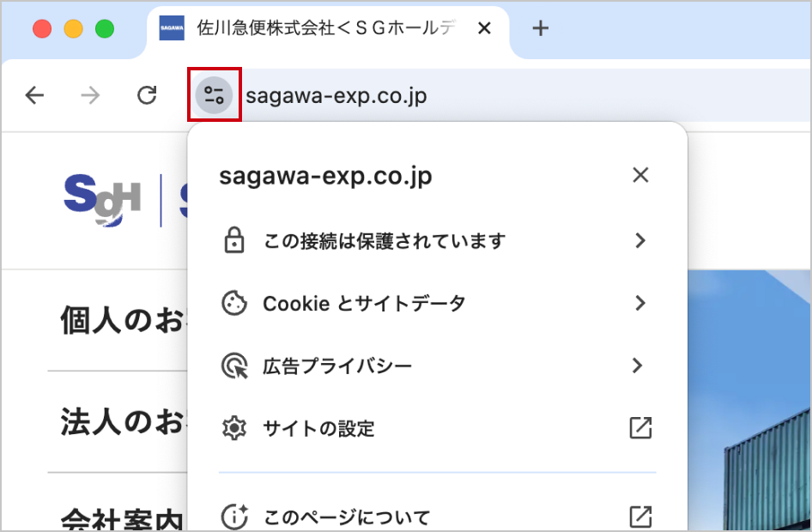Expand Cookie とサイトデータ chevron
This screenshot has height=532, width=812.
click(640, 303)
